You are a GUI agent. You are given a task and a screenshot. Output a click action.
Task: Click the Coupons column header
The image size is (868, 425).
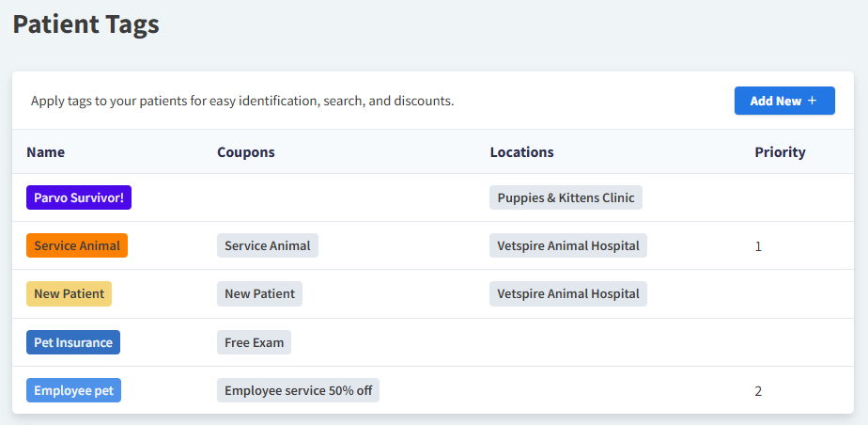point(246,152)
